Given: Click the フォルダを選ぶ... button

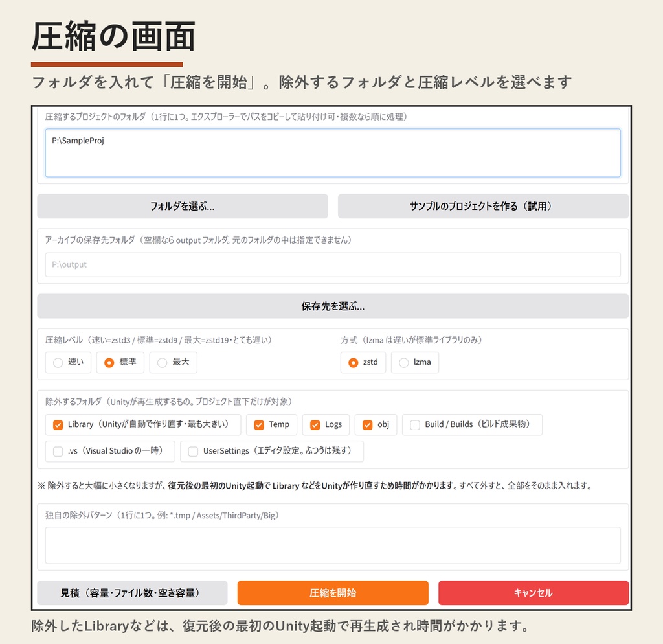Looking at the screenshot, I should [183, 206].
